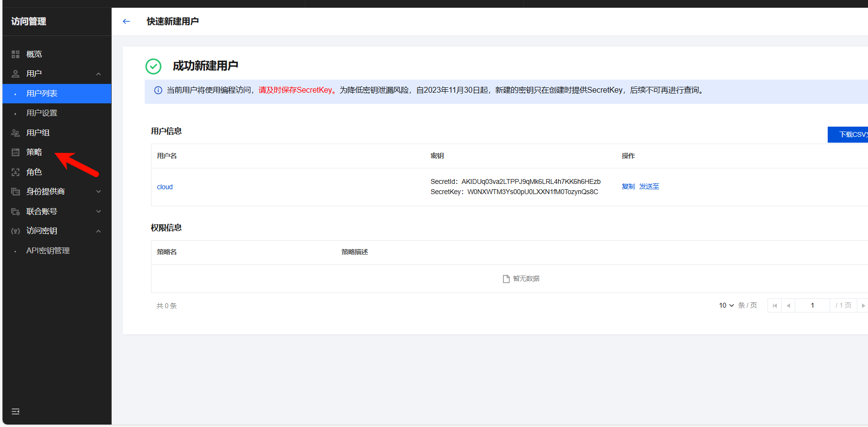Click the 身份提供商 identity provider icon
This screenshot has width=868, height=427.
(16, 192)
